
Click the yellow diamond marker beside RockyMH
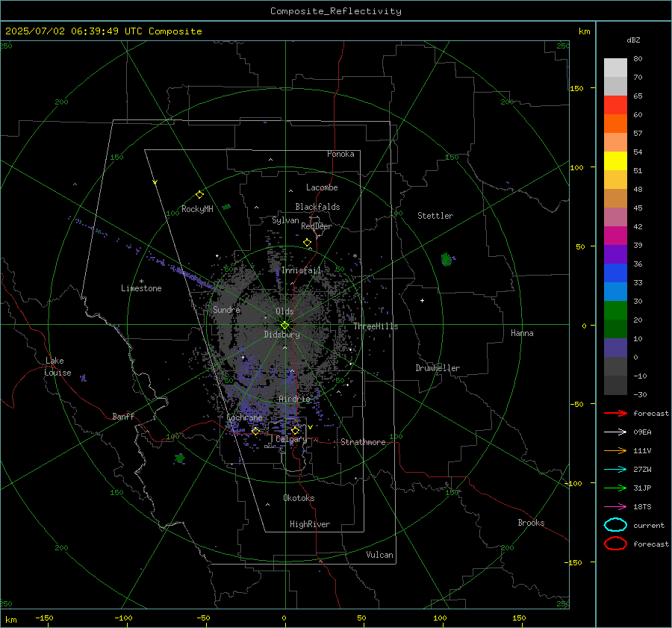point(199,195)
